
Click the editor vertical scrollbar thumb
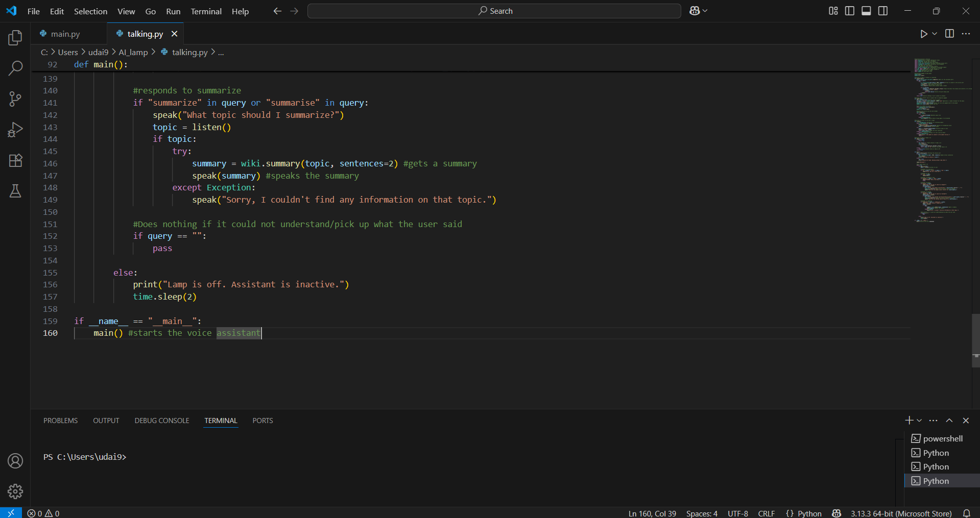(976, 340)
